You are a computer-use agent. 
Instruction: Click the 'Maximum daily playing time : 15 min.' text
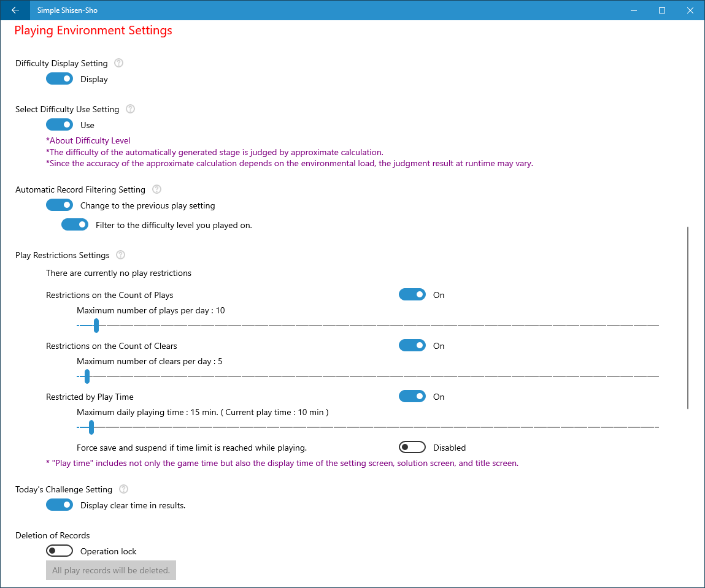(147, 413)
